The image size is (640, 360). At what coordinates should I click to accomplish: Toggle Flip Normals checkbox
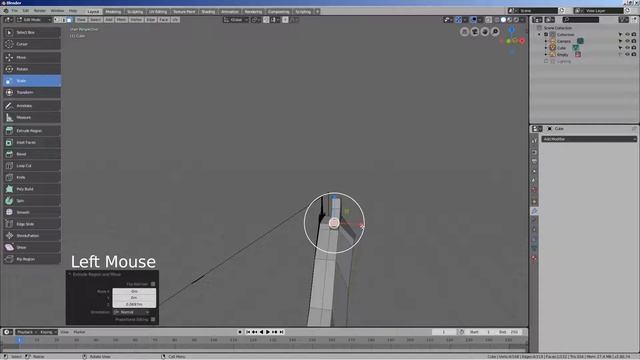coord(153,284)
